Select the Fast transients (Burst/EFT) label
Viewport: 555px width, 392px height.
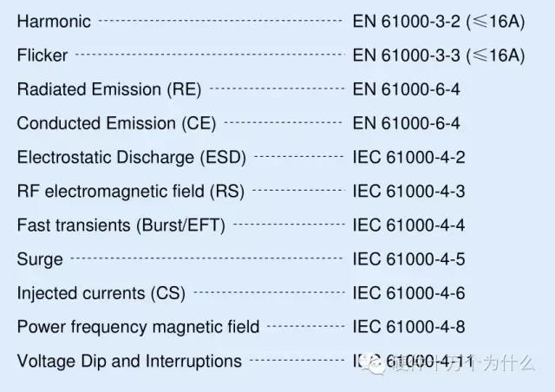pyautogui.click(x=121, y=225)
